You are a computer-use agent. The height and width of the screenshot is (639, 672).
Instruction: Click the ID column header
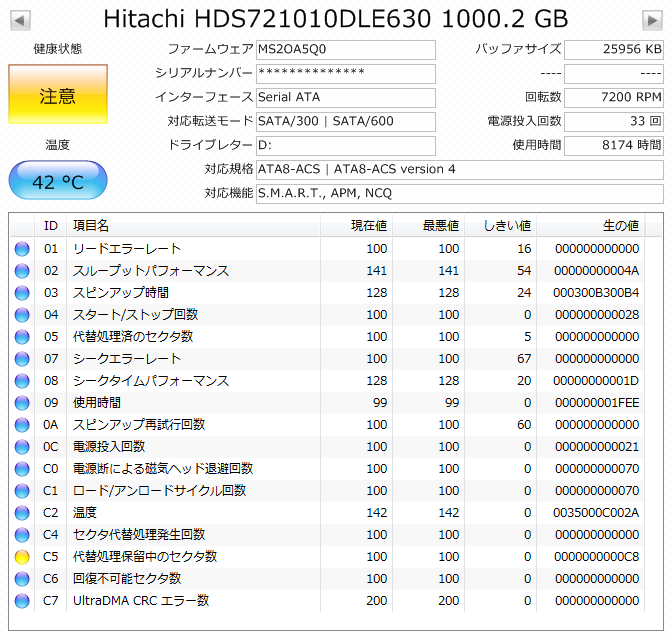click(51, 225)
